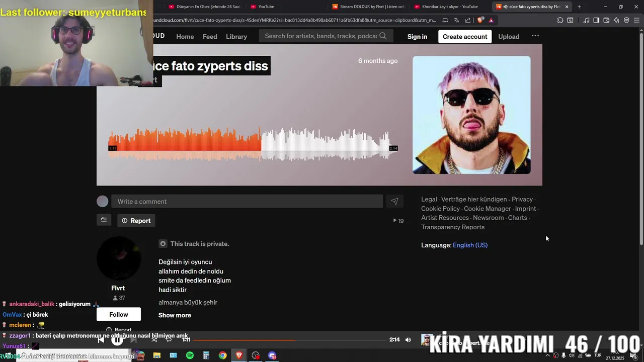Open the Library page
This screenshot has width=644, height=362.
[236, 36]
